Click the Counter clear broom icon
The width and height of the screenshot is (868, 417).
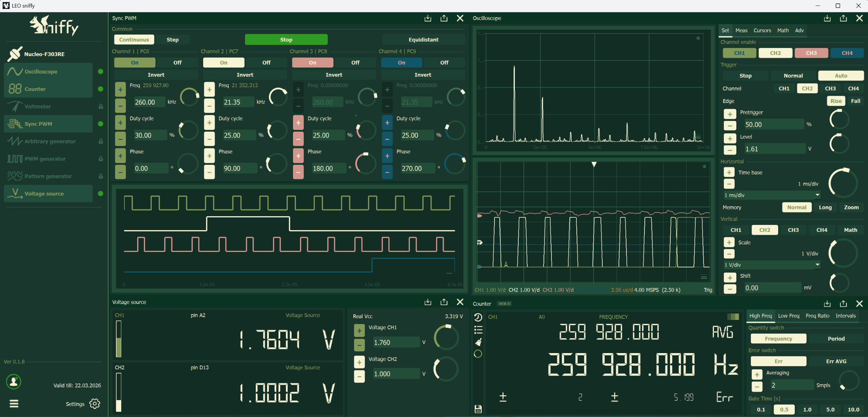(478, 342)
